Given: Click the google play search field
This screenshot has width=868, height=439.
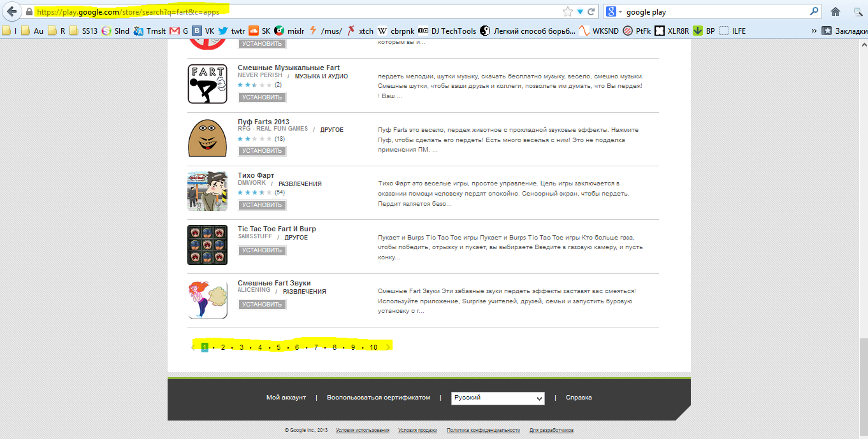Looking at the screenshot, I should pos(714,11).
